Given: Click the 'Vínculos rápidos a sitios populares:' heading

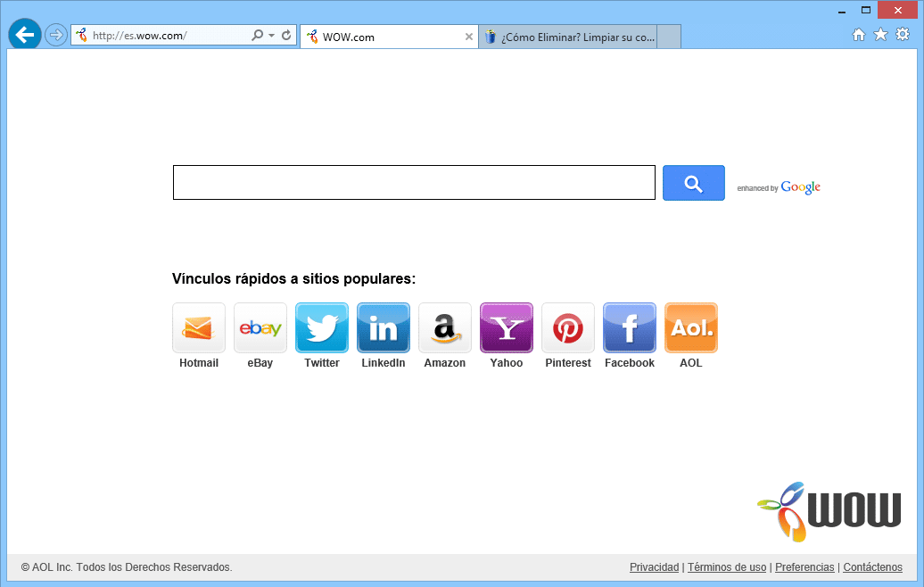Looking at the screenshot, I should click(293, 278).
